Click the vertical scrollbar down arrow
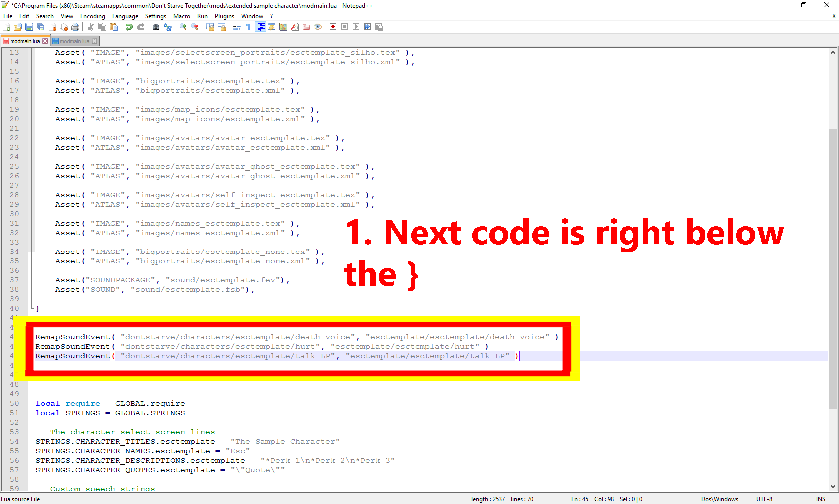 (x=833, y=487)
